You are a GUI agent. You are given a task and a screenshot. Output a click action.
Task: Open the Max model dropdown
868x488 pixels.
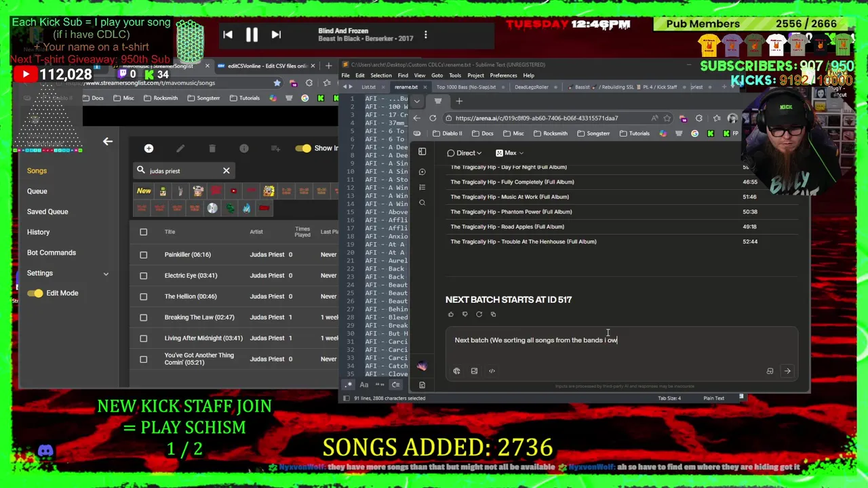(x=509, y=153)
